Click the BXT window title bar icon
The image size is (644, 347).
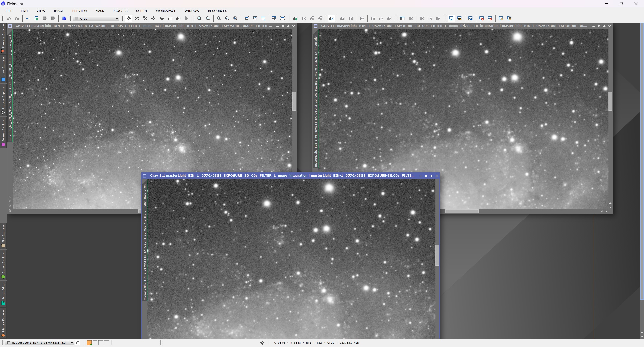10,26
